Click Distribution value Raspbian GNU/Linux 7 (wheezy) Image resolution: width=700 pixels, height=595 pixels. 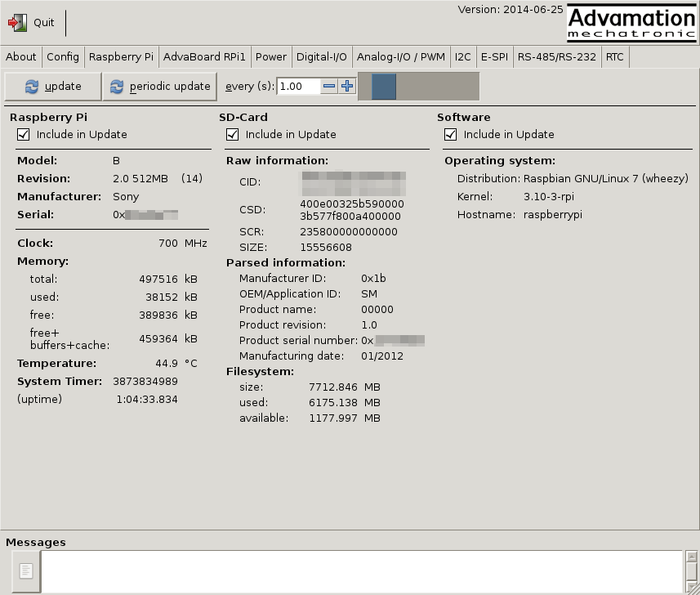click(x=606, y=179)
